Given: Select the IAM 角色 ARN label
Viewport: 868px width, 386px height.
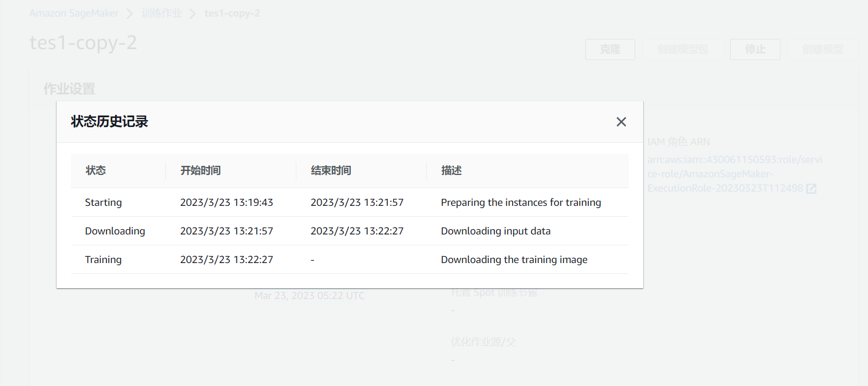Looking at the screenshot, I should pos(679,142).
